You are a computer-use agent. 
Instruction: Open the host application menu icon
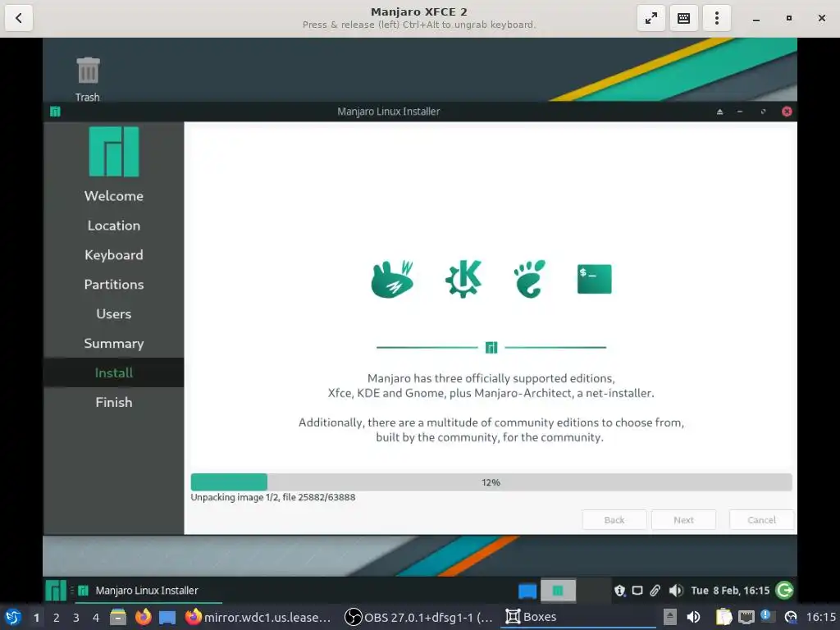click(x=13, y=617)
